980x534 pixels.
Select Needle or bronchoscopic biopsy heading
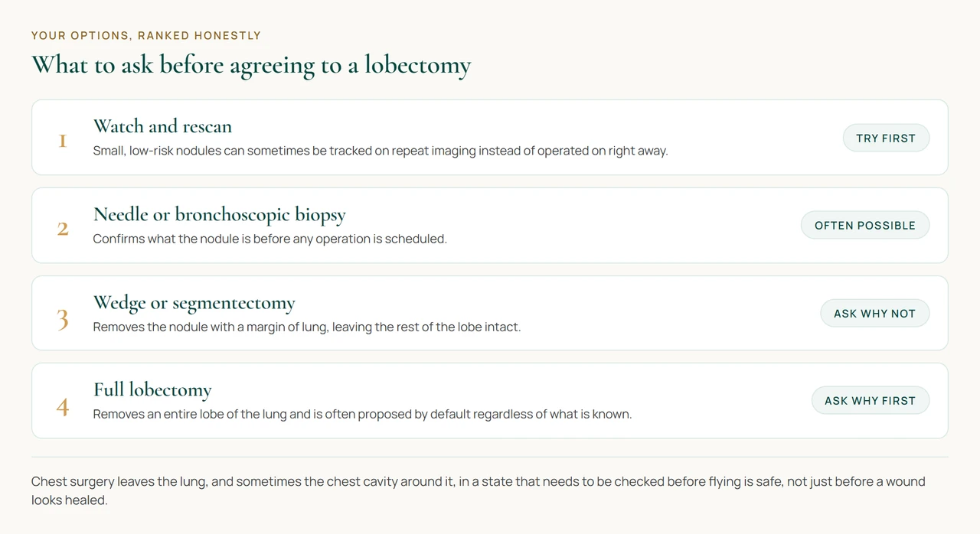220,214
